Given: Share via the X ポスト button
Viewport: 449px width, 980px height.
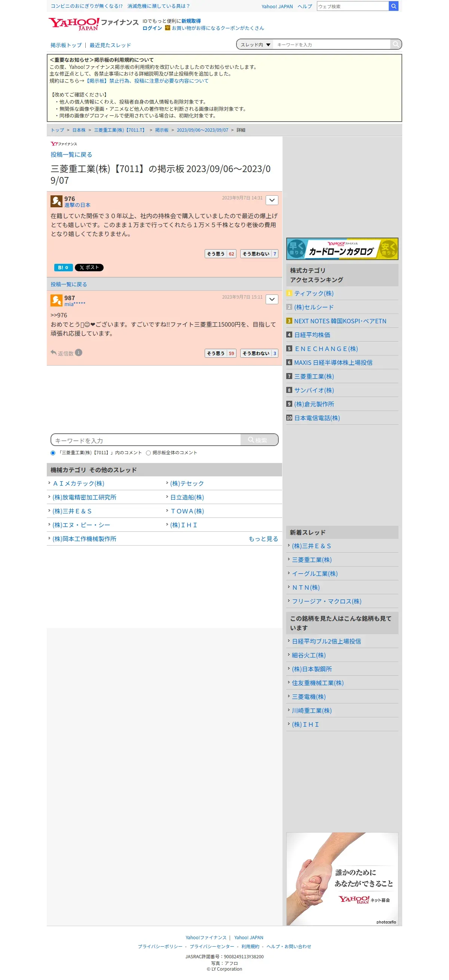Looking at the screenshot, I should tap(89, 268).
